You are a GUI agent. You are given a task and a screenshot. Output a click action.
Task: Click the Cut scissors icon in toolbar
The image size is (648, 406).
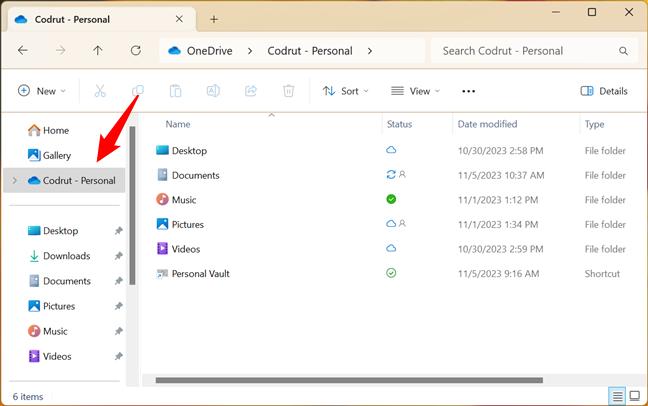(100, 91)
